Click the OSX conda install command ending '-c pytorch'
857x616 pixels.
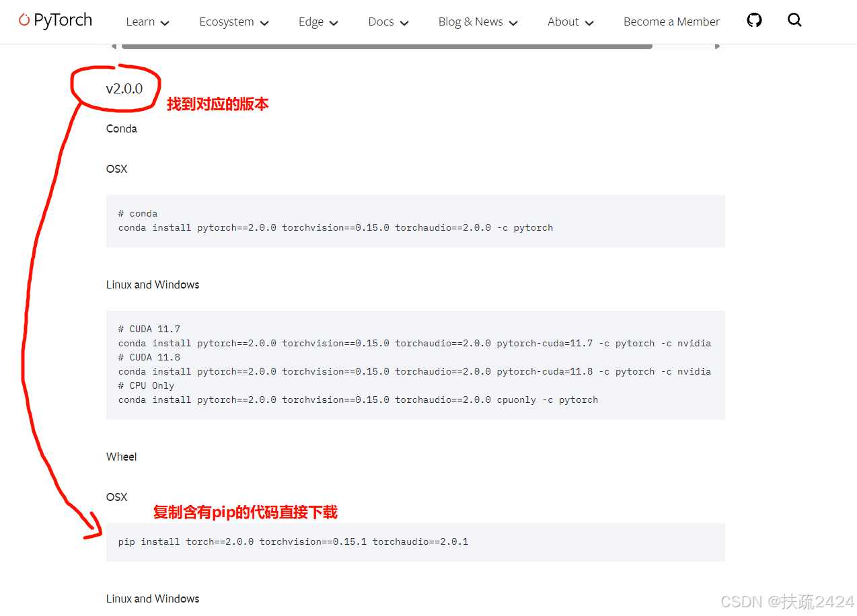coord(336,227)
